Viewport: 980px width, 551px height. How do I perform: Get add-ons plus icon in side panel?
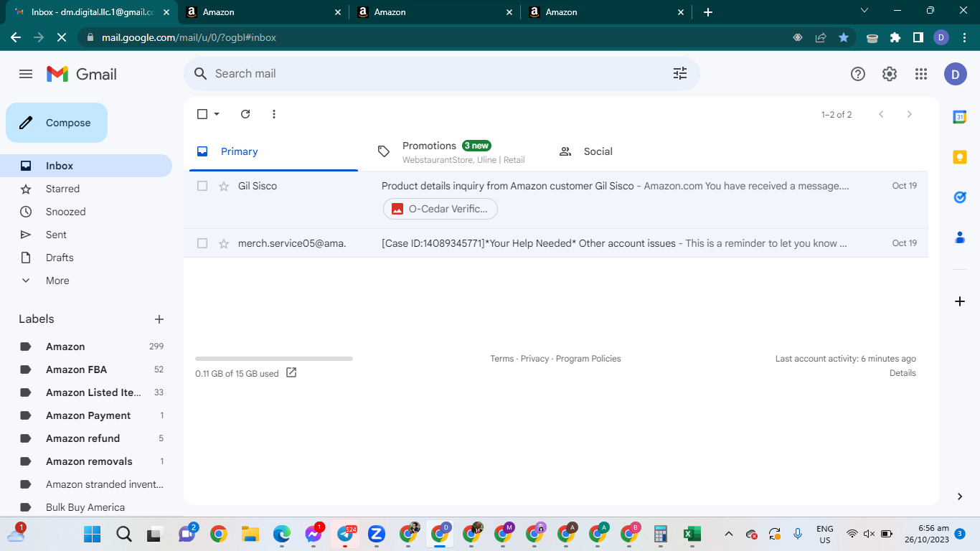point(960,301)
